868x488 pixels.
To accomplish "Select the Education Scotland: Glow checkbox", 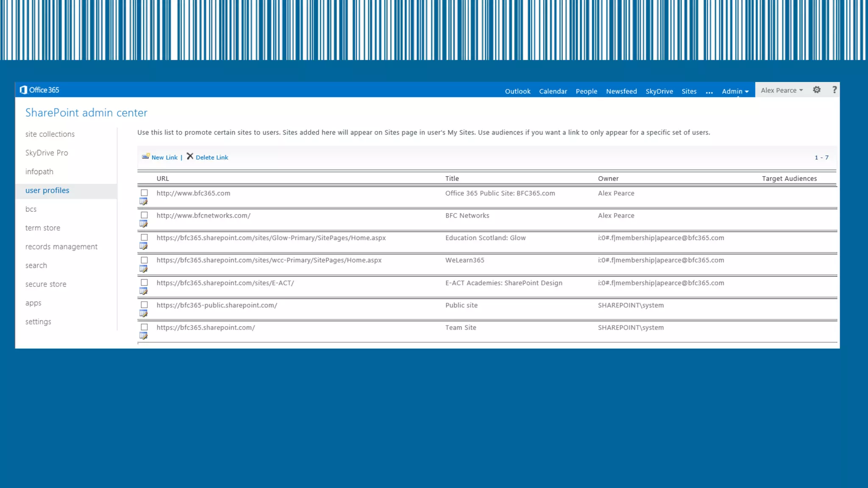I will click(145, 238).
